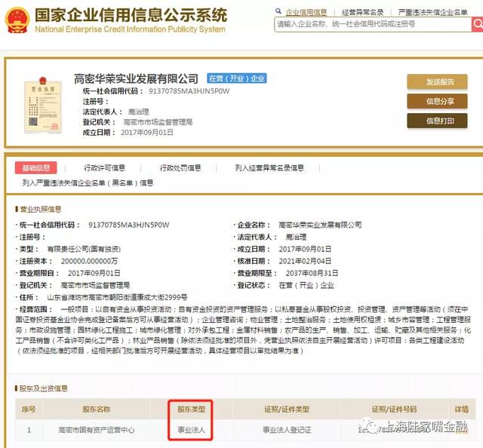
Task: Click the 信息分享 button
Action: (437, 101)
